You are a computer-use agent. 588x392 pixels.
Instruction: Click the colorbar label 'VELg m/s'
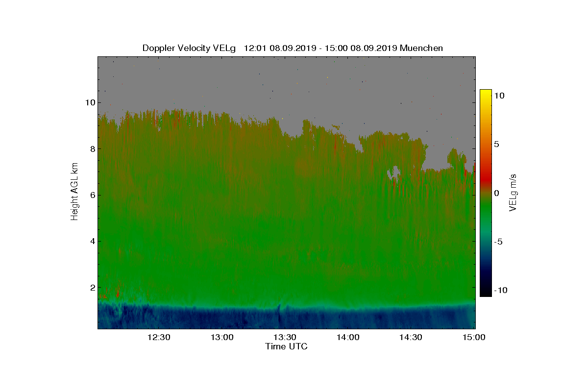point(514,193)
